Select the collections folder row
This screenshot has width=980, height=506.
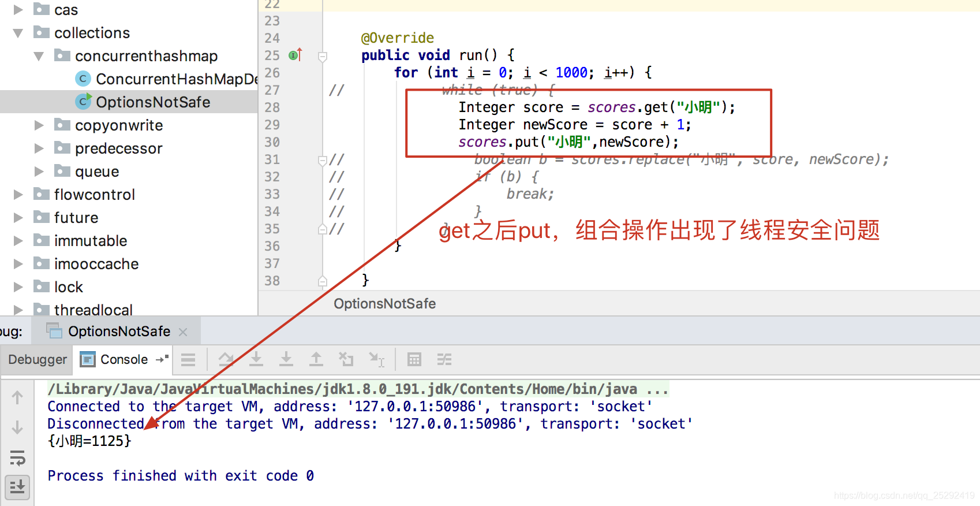click(x=129, y=33)
